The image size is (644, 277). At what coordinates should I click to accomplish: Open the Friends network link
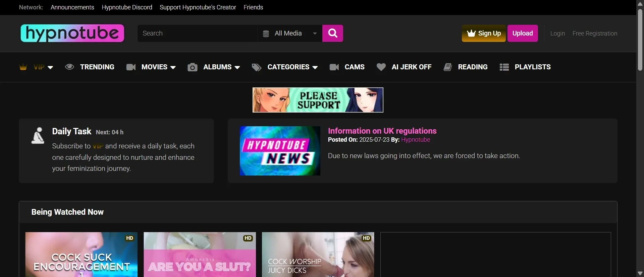click(x=253, y=7)
